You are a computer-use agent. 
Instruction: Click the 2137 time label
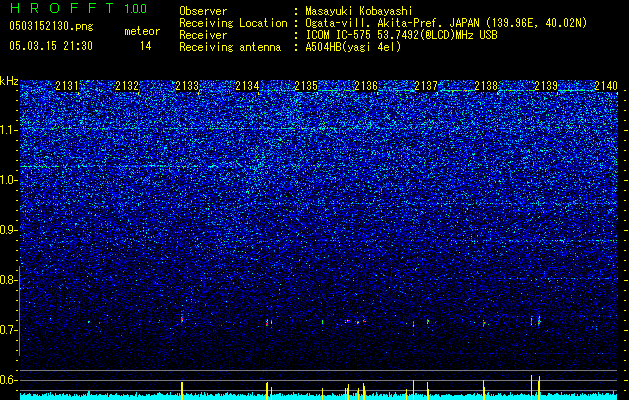426,85
